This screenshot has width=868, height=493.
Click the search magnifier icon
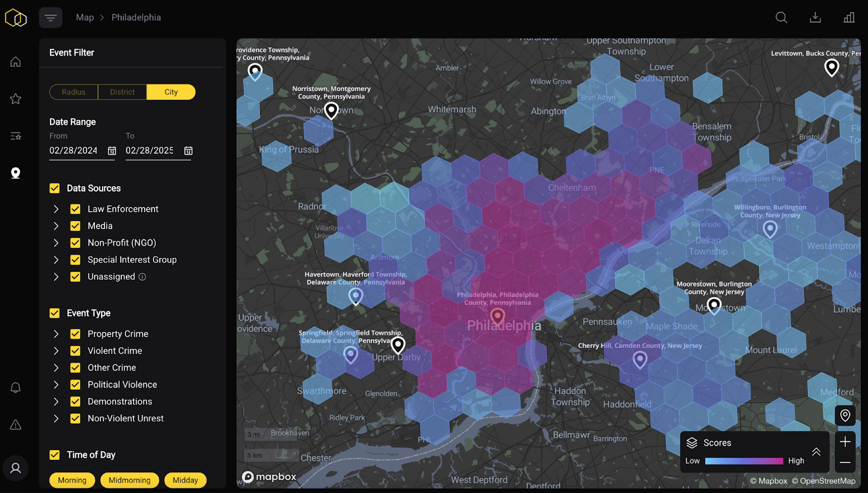pos(781,17)
